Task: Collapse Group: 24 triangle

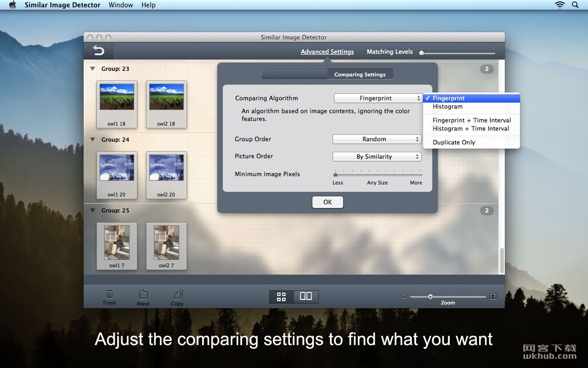Action: 92,140
